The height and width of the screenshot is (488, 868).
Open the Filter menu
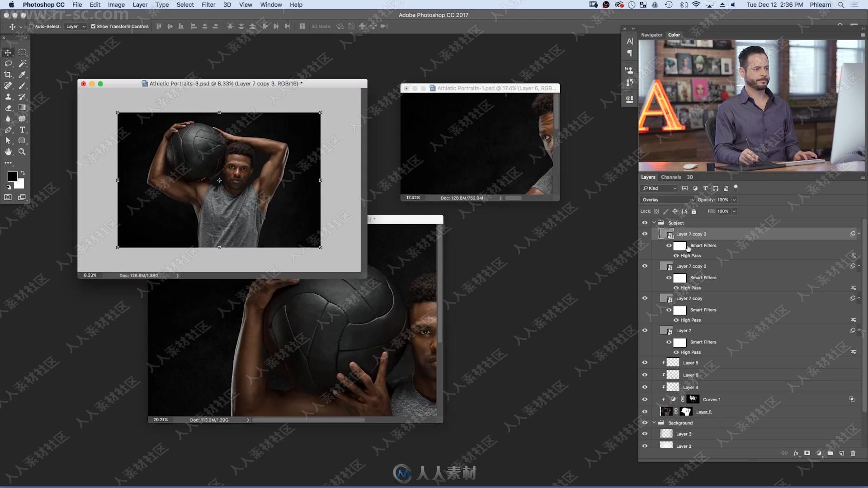pos(208,5)
